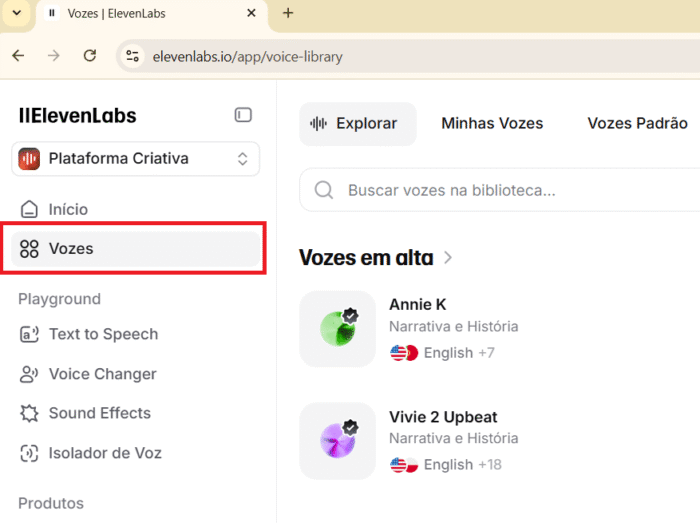
Task: Reload the page with refresh icon
Action: [90, 56]
